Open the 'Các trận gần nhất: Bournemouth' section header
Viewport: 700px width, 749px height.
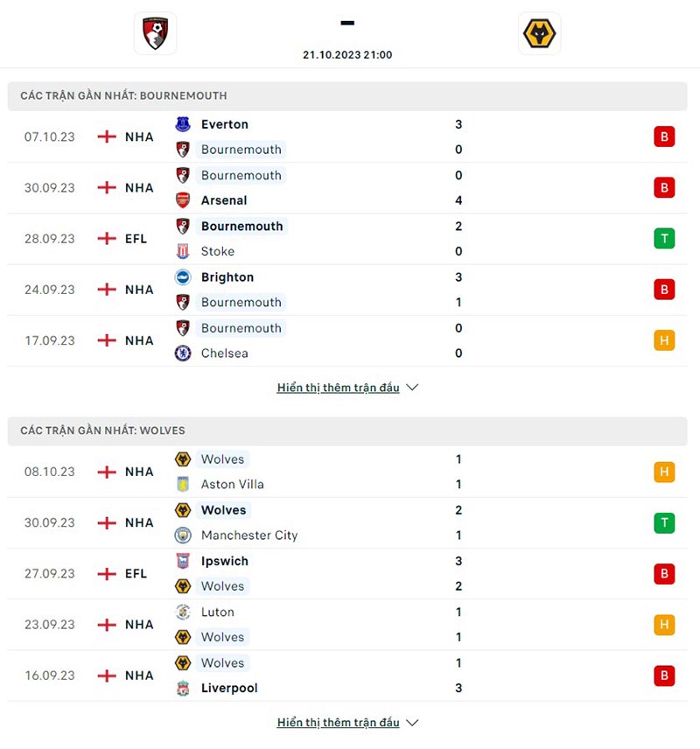(123, 95)
